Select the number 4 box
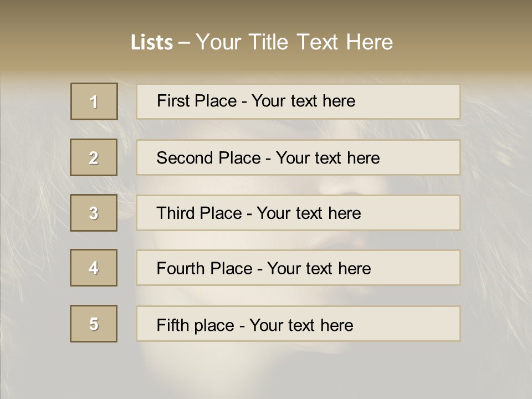This screenshot has width=532, height=399. pyautogui.click(x=94, y=268)
